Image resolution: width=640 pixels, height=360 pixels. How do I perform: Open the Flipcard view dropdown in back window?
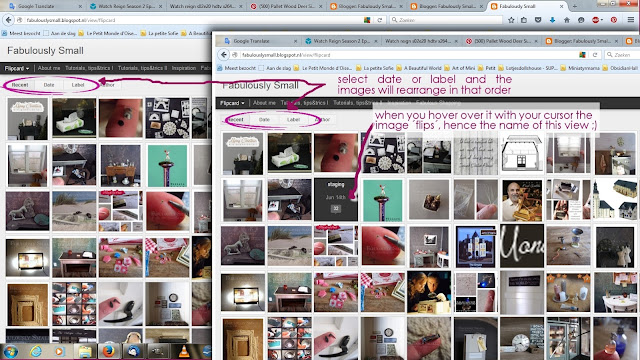click(17, 68)
